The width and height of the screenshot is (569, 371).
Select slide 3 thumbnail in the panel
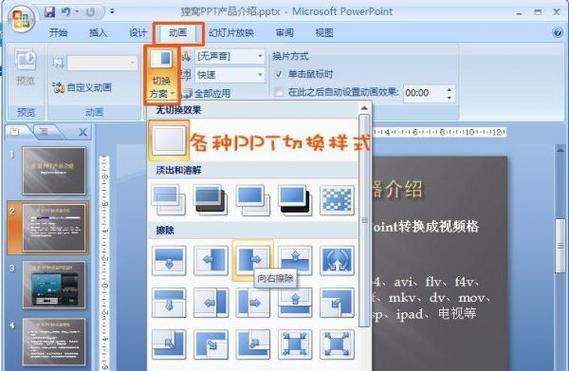(54, 285)
